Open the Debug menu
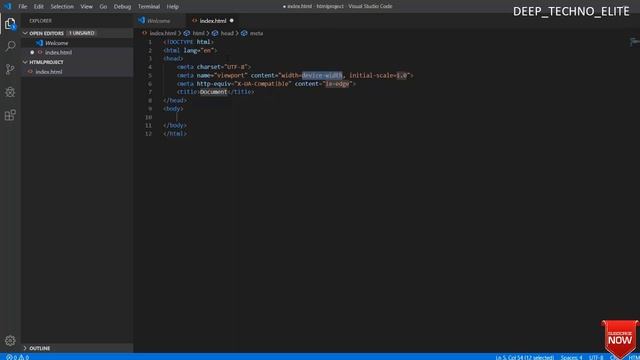 pos(122,7)
